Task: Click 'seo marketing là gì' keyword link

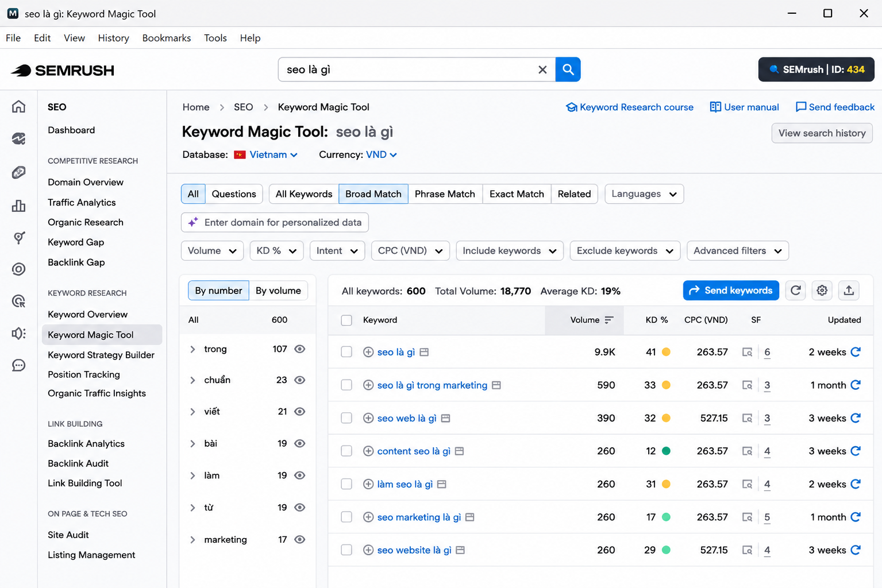Action: point(419,517)
